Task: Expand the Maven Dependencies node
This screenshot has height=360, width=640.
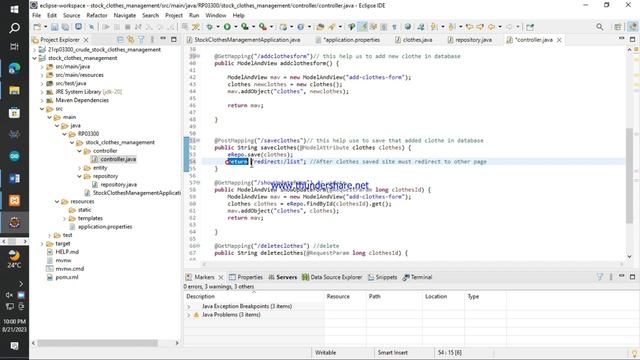Action: (x=42, y=100)
